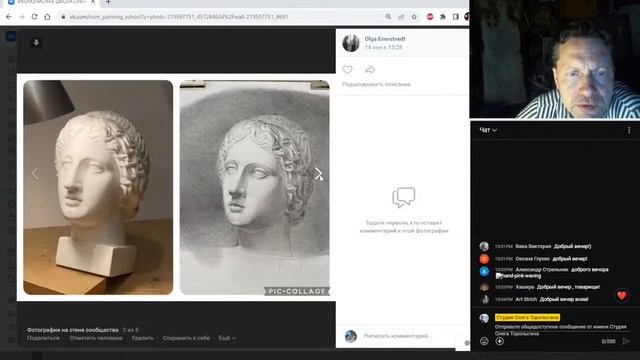Go back in the browser
This screenshot has width=640, height=360.
click(x=9, y=17)
